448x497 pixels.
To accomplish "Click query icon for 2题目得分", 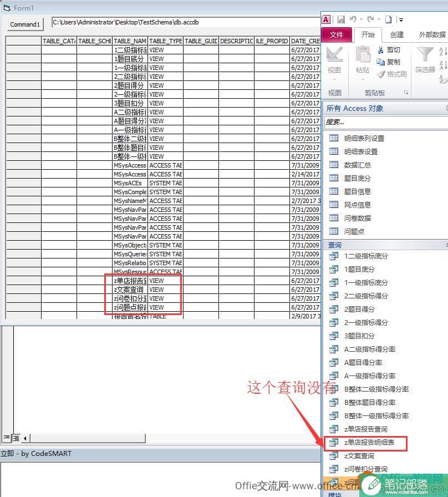I will pos(334,310).
